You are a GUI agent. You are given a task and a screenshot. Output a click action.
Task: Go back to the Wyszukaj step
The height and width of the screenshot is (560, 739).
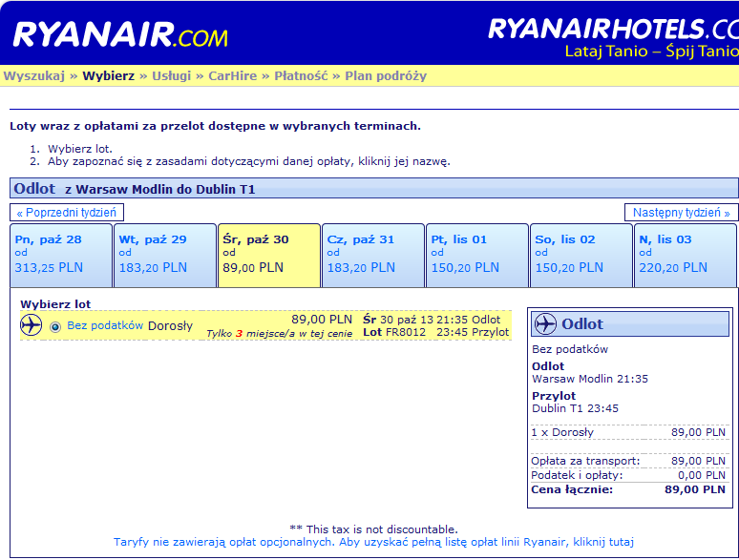[34, 75]
